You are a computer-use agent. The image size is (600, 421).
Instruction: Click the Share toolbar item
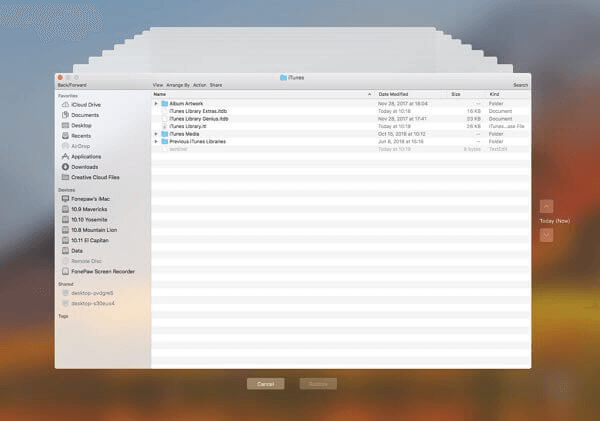click(216, 85)
